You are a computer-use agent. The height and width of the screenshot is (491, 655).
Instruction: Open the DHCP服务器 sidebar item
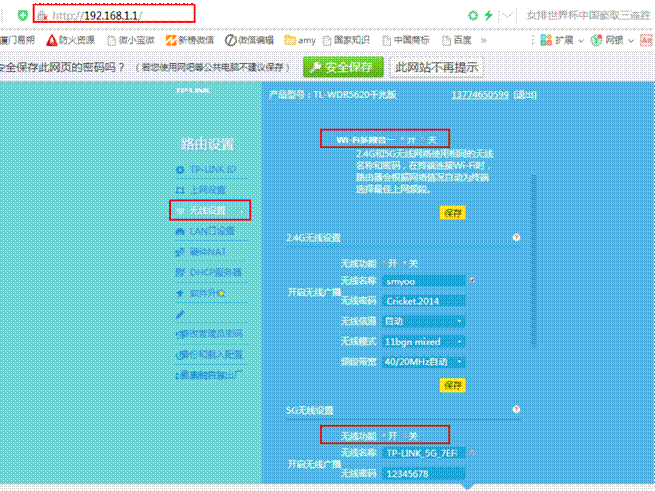166,271
